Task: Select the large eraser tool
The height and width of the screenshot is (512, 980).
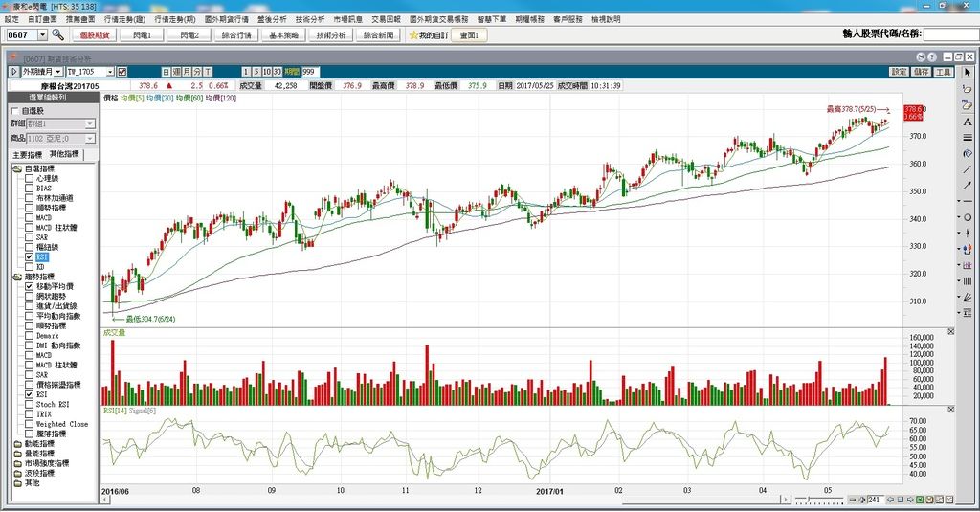Action: point(968,104)
